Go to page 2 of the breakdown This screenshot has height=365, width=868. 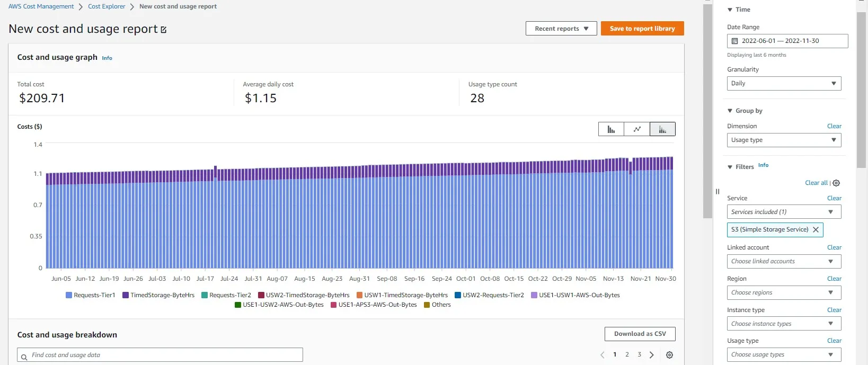pyautogui.click(x=627, y=355)
